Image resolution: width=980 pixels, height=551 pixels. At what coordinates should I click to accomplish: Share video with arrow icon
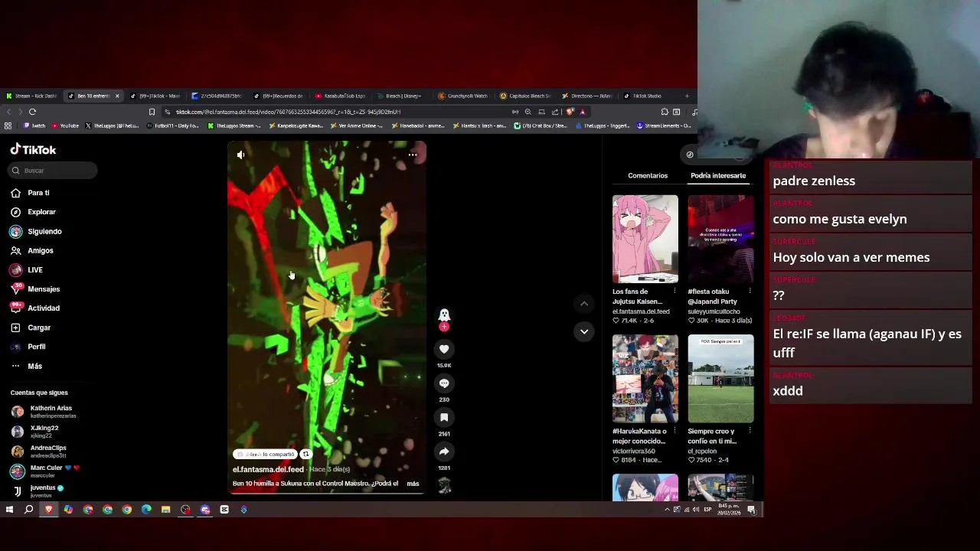[x=444, y=451]
